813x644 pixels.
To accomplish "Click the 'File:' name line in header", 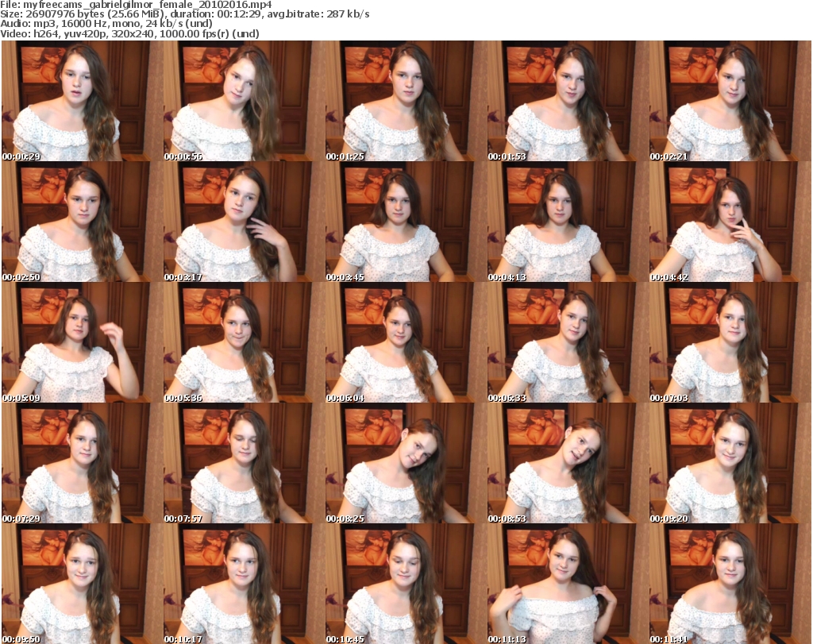I will tap(136, 5).
